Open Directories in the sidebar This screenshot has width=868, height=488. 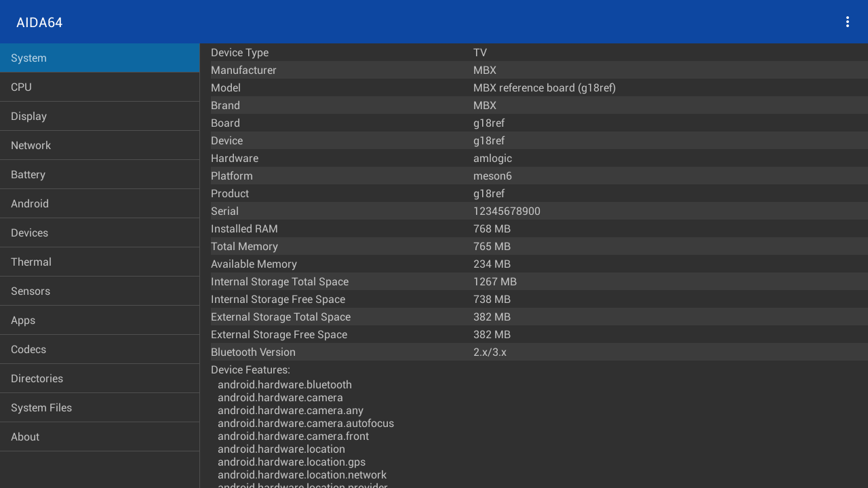point(100,379)
